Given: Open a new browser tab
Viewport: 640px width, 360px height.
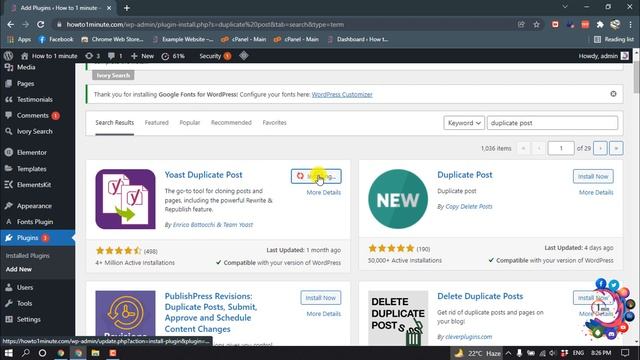Looking at the screenshot, I should (127, 8).
